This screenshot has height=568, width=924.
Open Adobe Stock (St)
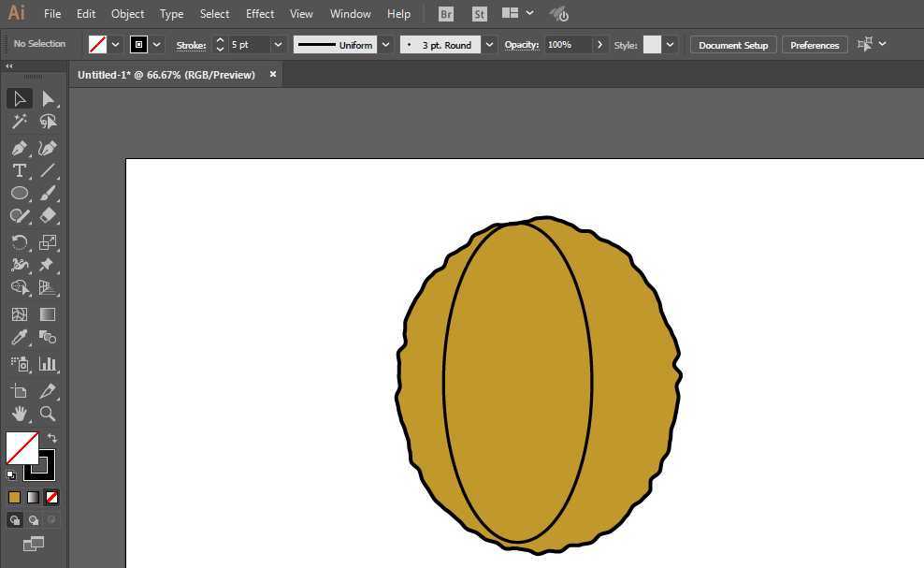(x=479, y=13)
